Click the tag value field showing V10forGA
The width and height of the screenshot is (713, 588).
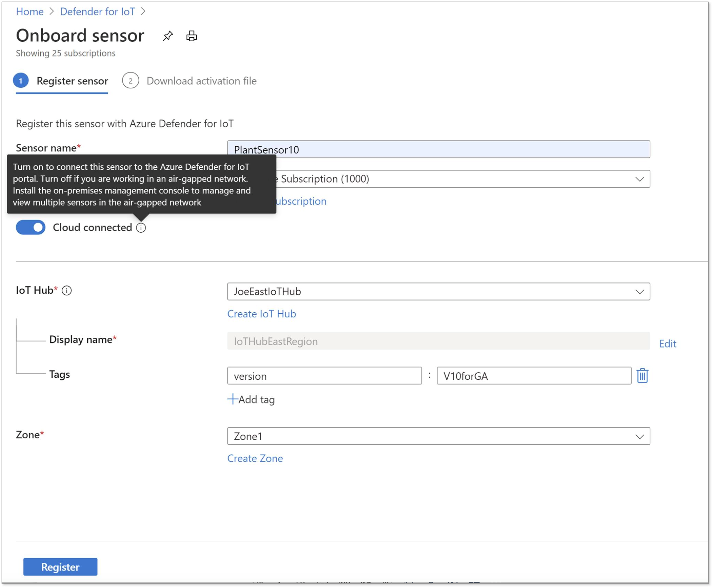[534, 375]
